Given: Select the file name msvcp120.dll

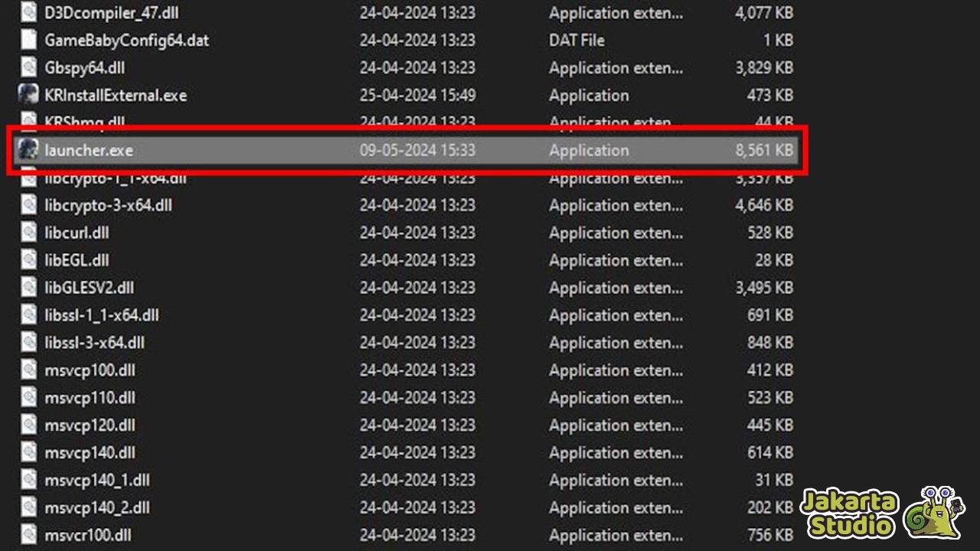Looking at the screenshot, I should click(x=90, y=426).
